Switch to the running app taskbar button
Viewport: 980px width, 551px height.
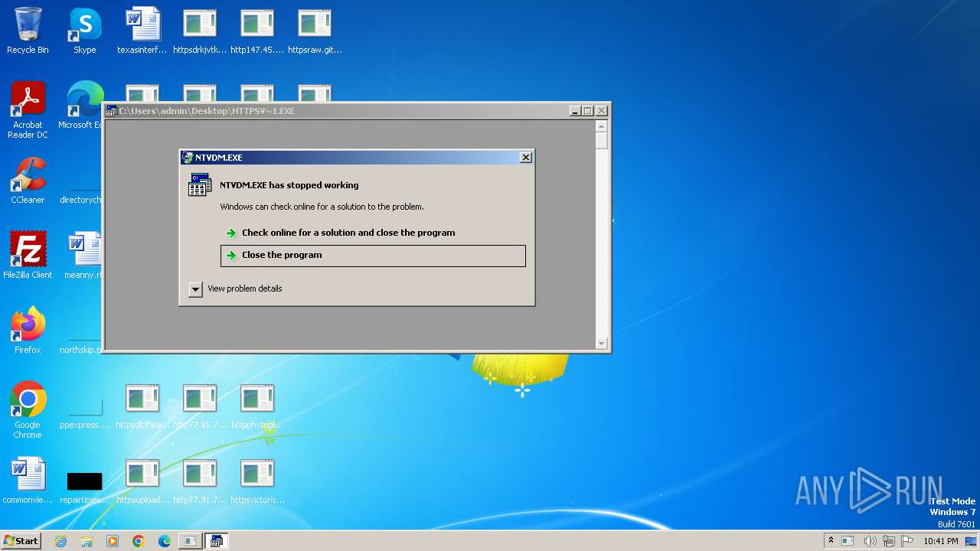click(190, 541)
